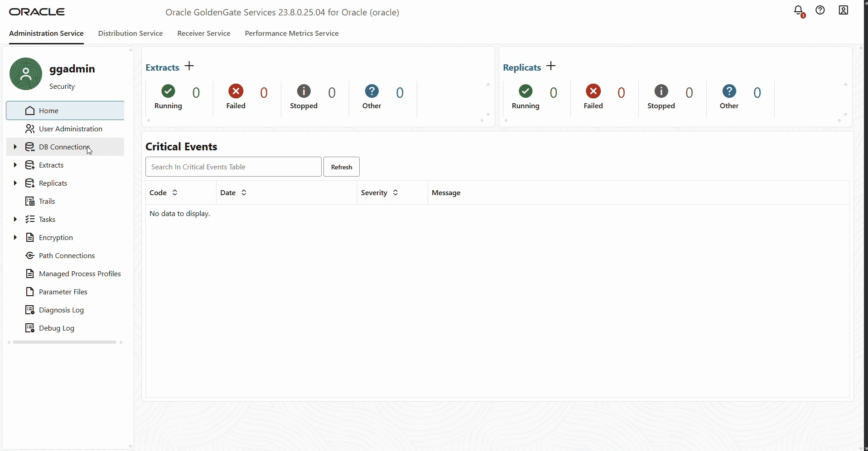This screenshot has width=868, height=451.
Task: Open the Trails page from sidebar
Action: coord(65,201)
